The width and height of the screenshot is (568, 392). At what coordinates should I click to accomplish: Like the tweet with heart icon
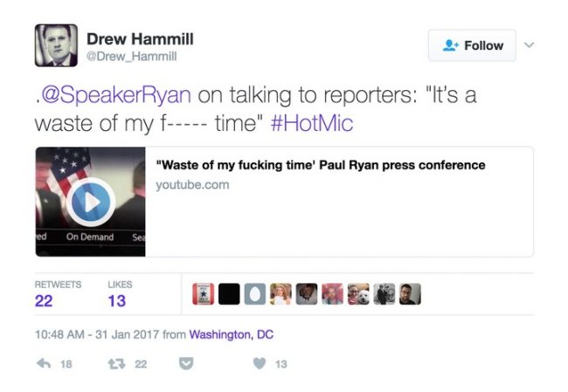(x=260, y=363)
